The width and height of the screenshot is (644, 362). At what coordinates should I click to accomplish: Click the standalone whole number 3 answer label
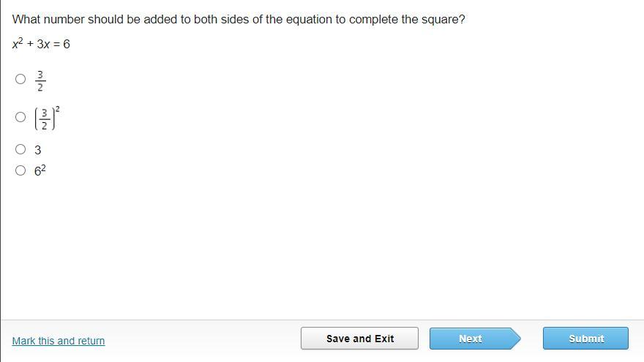coord(38,151)
